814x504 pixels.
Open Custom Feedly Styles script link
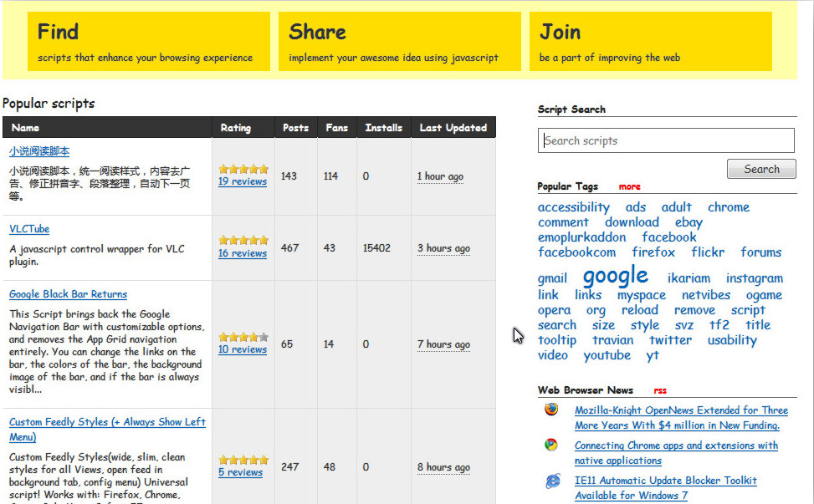[107, 422]
